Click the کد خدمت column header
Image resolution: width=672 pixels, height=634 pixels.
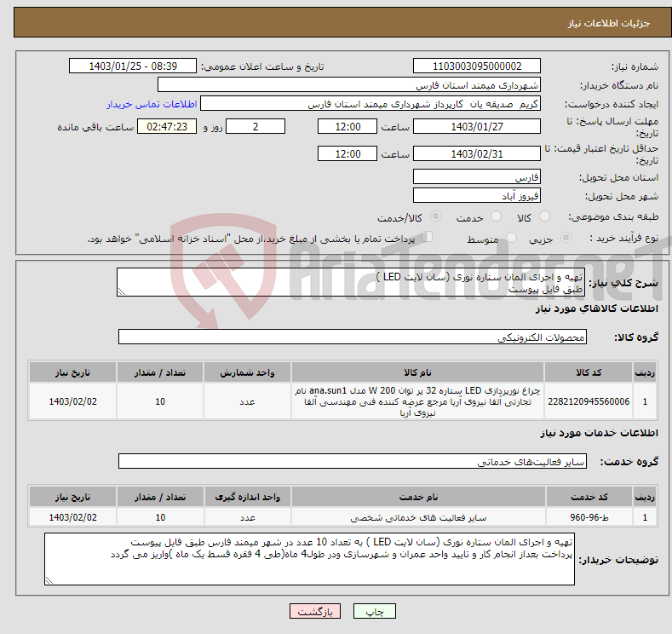[589, 497]
